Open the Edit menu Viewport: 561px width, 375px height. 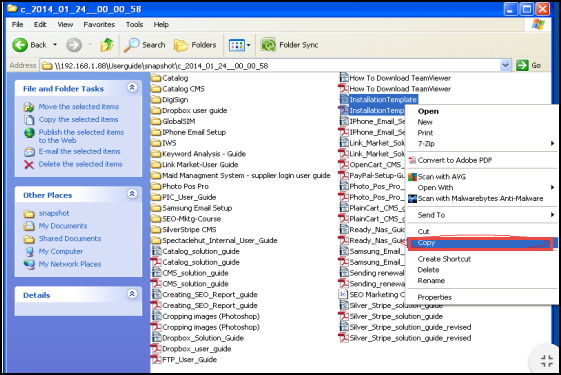40,24
